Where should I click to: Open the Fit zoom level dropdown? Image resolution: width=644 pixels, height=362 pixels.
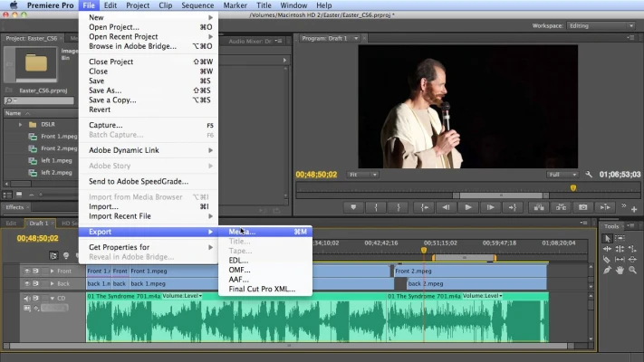[x=362, y=175]
